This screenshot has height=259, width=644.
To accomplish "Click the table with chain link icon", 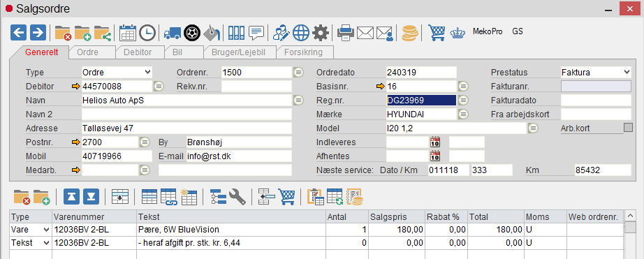I will point(169,197).
